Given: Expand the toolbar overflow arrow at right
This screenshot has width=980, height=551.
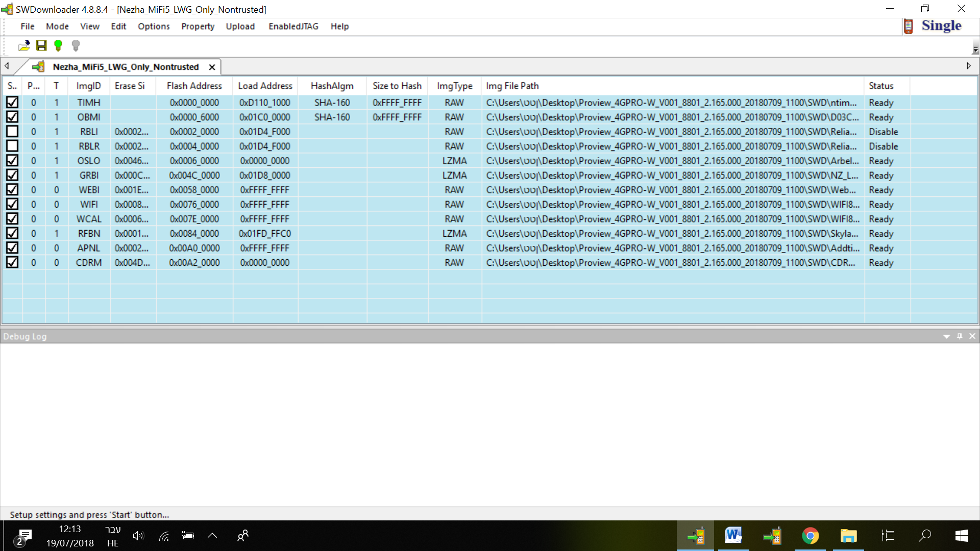Looking at the screenshot, I should coord(975,49).
